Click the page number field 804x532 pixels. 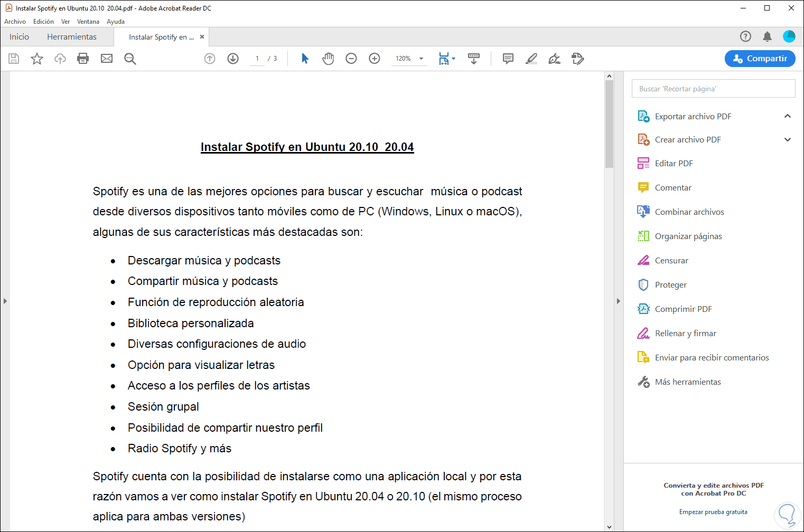coord(257,59)
